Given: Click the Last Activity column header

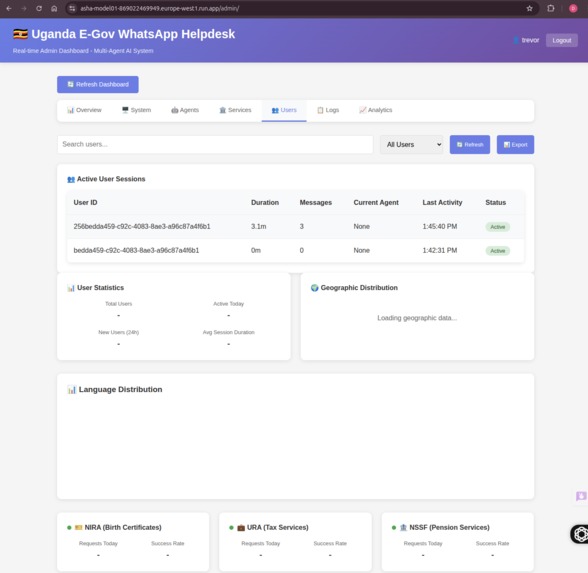Looking at the screenshot, I should coord(442,202).
